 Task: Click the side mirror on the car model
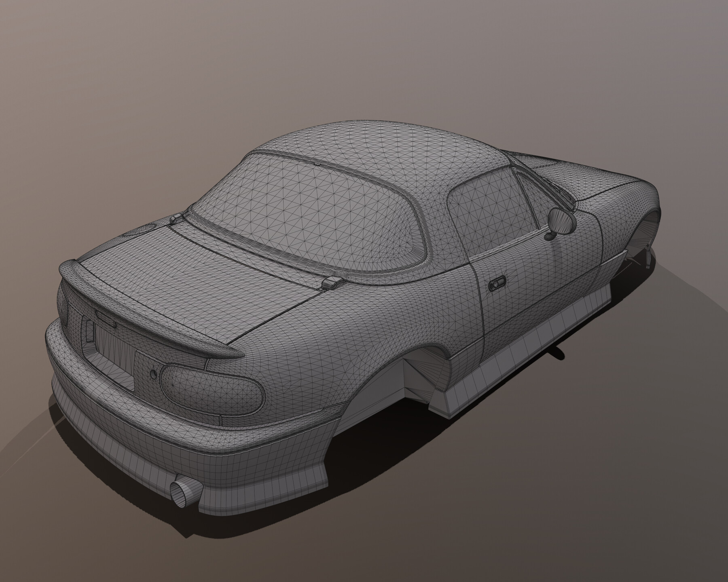point(561,222)
